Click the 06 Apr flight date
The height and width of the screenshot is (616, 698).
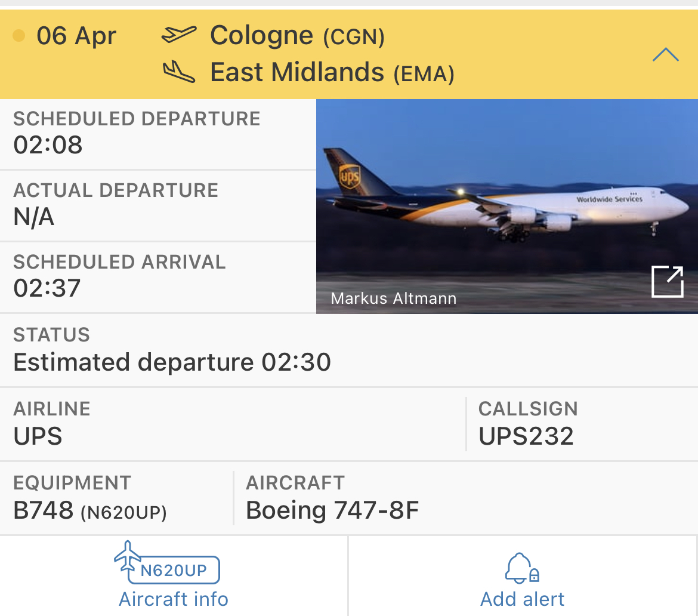pos(76,36)
